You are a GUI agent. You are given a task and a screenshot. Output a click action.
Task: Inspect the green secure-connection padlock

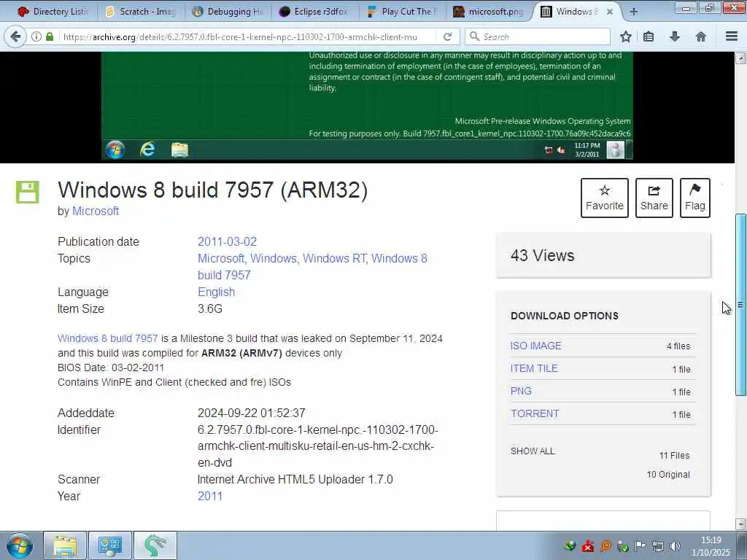coord(50,36)
